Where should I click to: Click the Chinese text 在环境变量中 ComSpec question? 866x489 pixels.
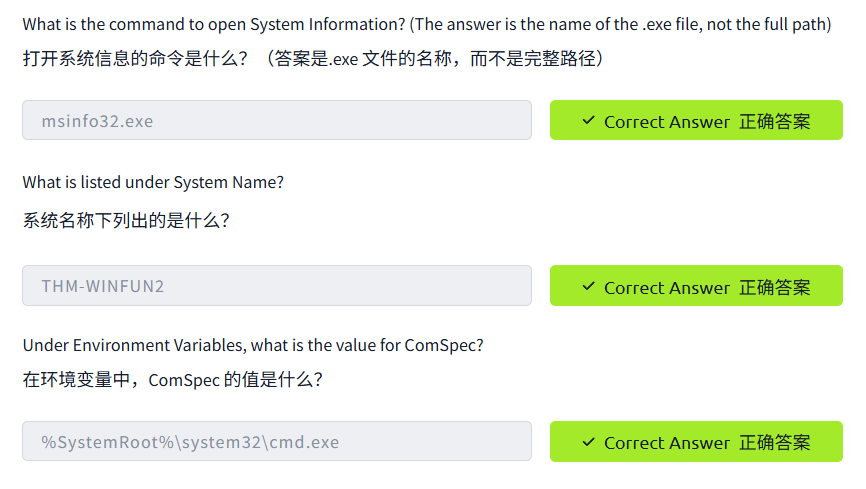click(x=172, y=380)
